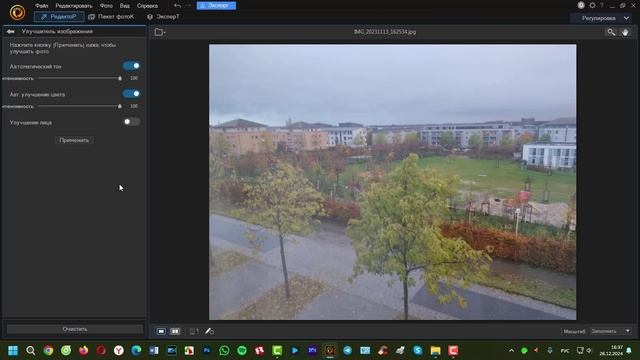Open Windows taskbar search
640x360 pixels.
point(31,351)
